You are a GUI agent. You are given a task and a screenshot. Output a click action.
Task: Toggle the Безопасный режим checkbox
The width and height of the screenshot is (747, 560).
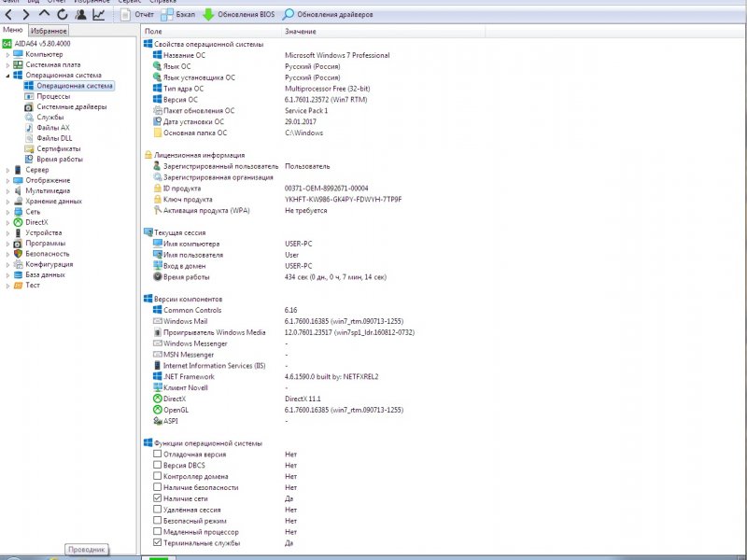157,520
